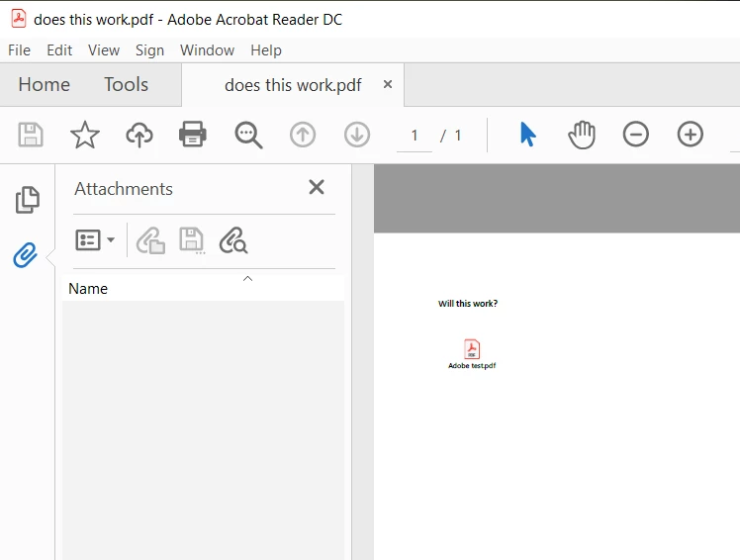Image resolution: width=740 pixels, height=560 pixels.
Task: Close the does this work.pdf tab
Action: (x=388, y=84)
